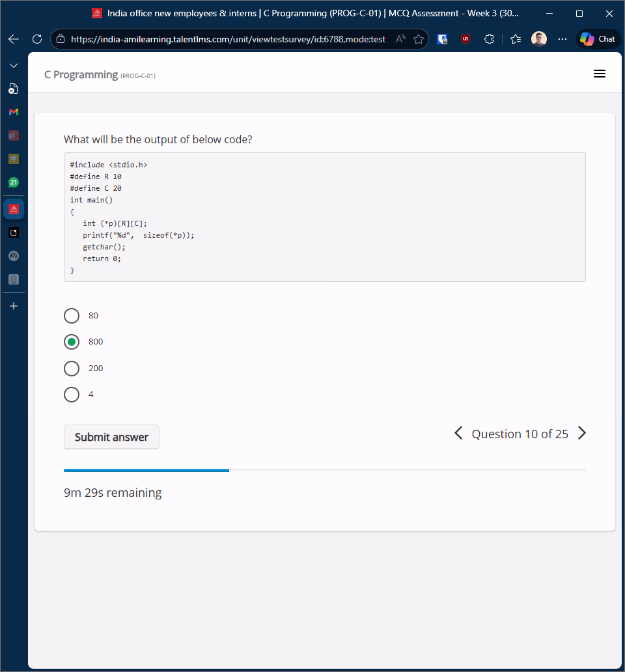Click the Read aloud icon in the address bar

coord(401,39)
